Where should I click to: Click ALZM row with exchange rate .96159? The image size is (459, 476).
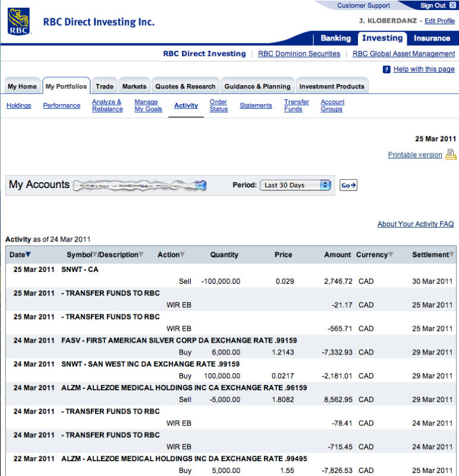click(x=184, y=388)
